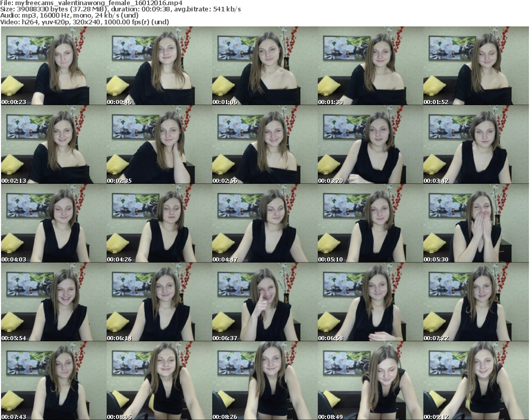Choose the 00:09:12 preview frame
Image resolution: width=530 pixels, height=420 pixels.
point(476,381)
